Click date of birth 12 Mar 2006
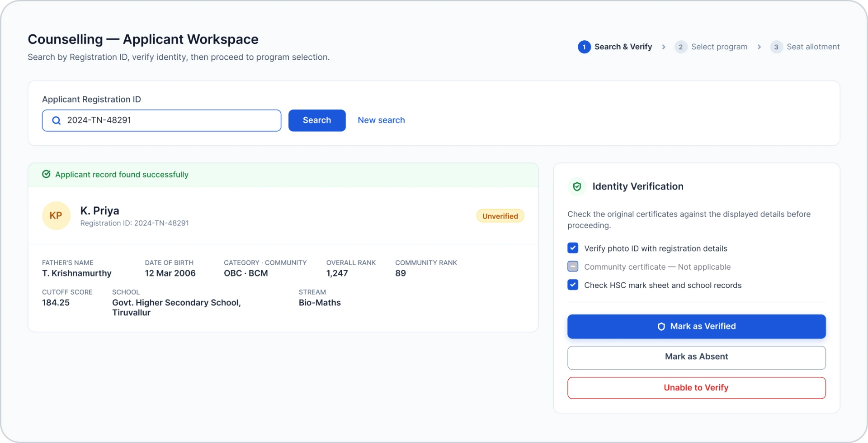868x443 pixels. point(170,273)
